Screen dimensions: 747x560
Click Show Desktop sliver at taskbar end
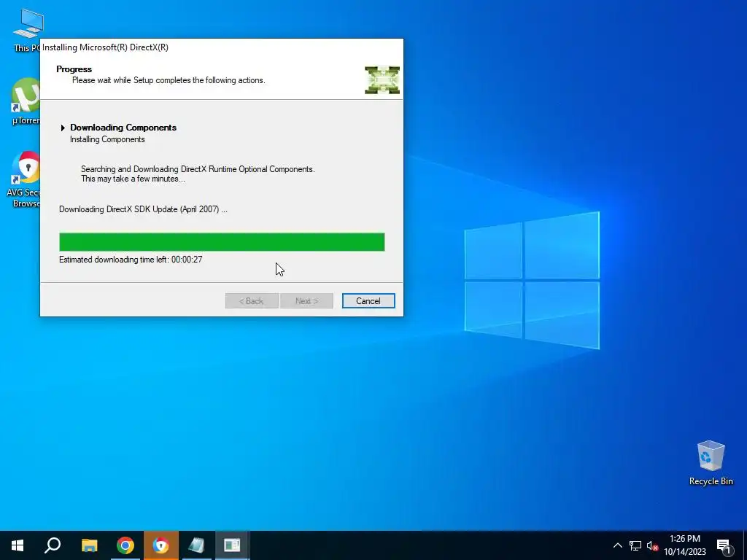745,545
